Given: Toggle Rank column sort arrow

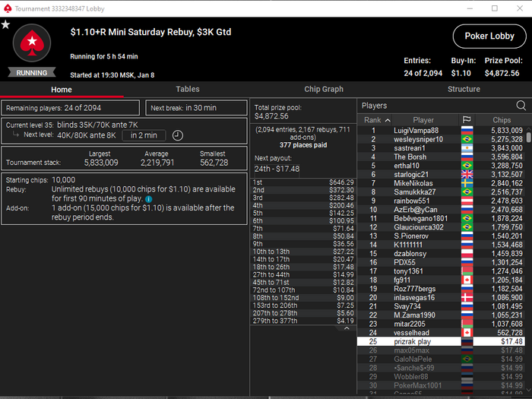Looking at the screenshot, I should point(388,120).
